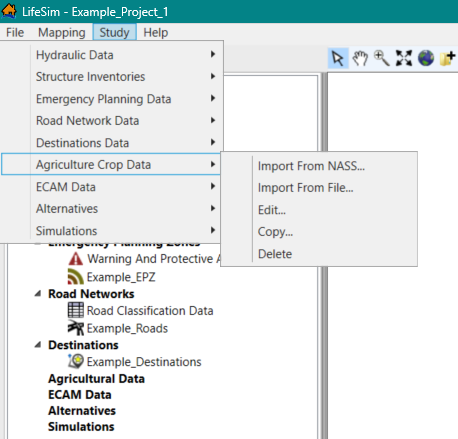Close the open Study menu
The image size is (458, 439).
(x=114, y=32)
